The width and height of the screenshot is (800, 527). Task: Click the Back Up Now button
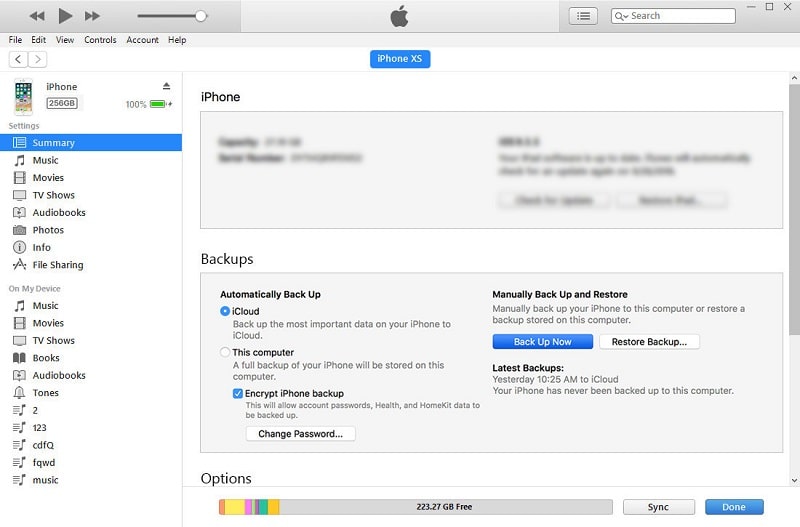click(542, 342)
